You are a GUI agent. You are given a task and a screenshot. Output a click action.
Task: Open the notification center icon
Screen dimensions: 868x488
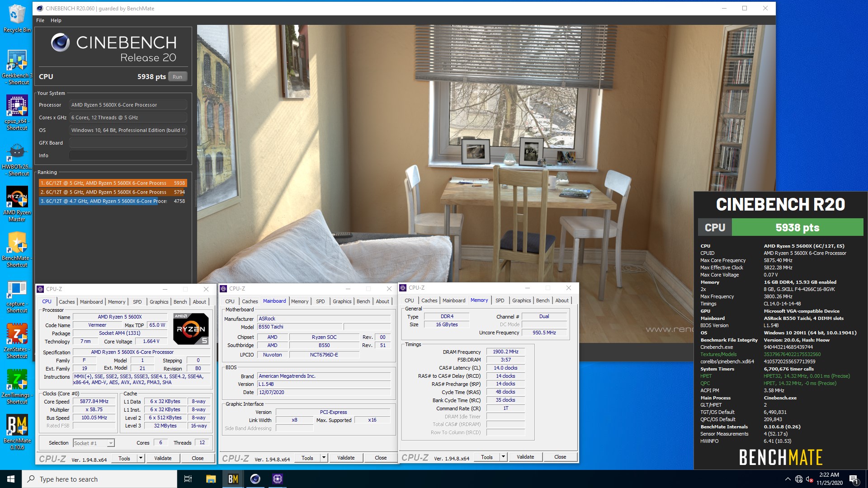854,479
